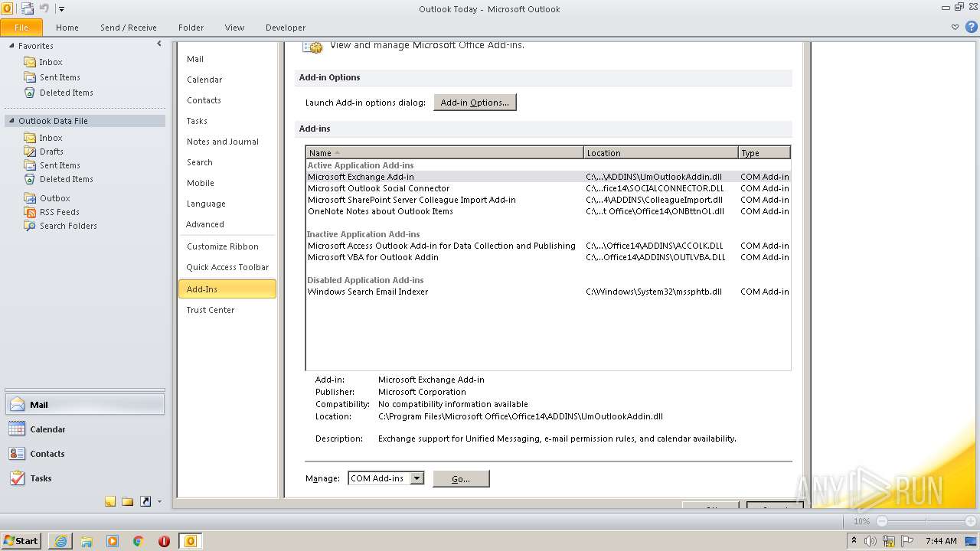Select the Advanced options category
The width and height of the screenshot is (980, 551).
(227, 224)
